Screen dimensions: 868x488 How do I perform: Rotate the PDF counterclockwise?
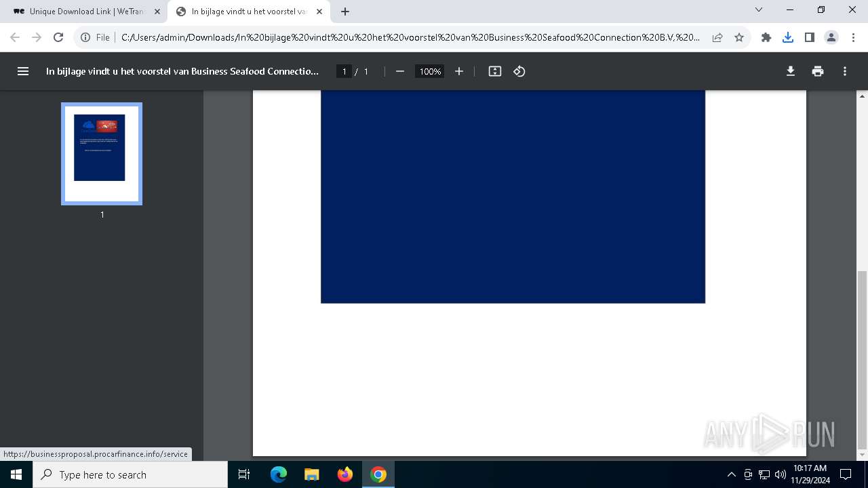pyautogui.click(x=519, y=71)
